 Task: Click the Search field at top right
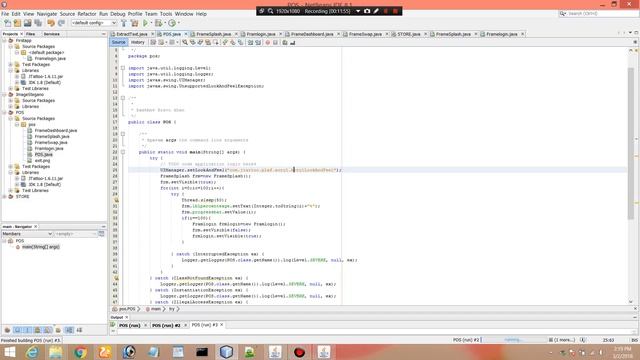click(x=598, y=14)
